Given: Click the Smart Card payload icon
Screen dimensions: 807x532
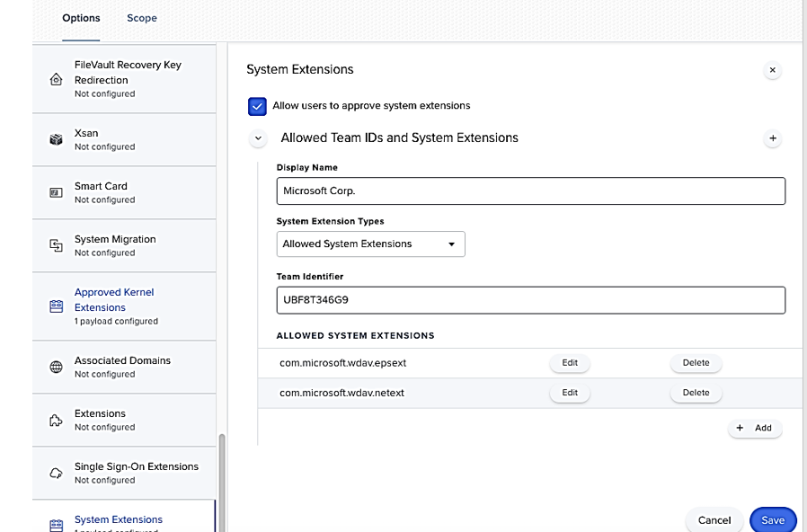Looking at the screenshot, I should point(56,192).
